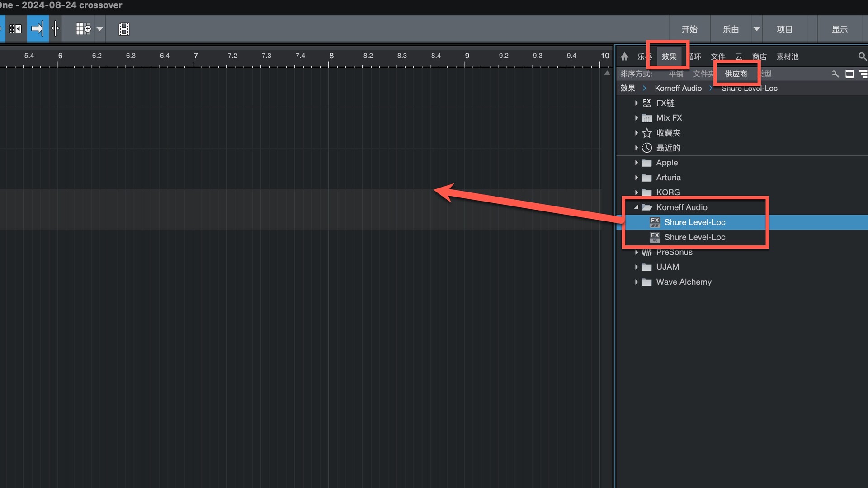Click the thumbnail preview view icon
The height and width of the screenshot is (488, 868).
(849, 74)
